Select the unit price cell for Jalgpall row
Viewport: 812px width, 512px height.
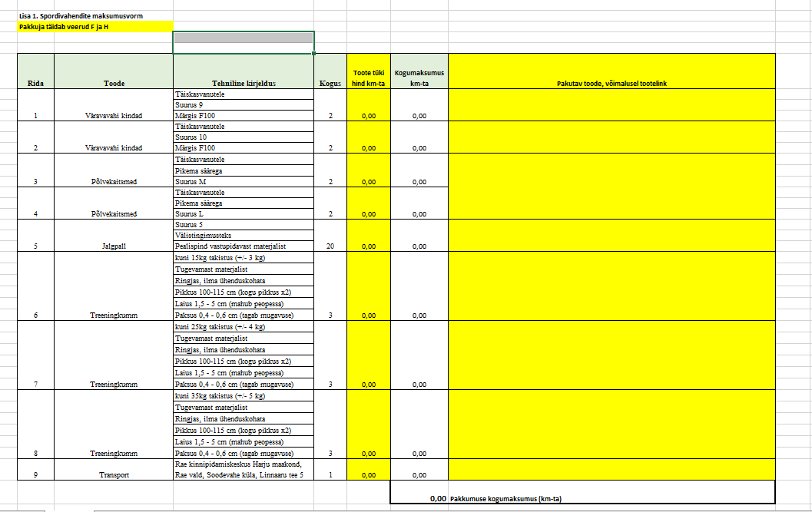point(368,246)
